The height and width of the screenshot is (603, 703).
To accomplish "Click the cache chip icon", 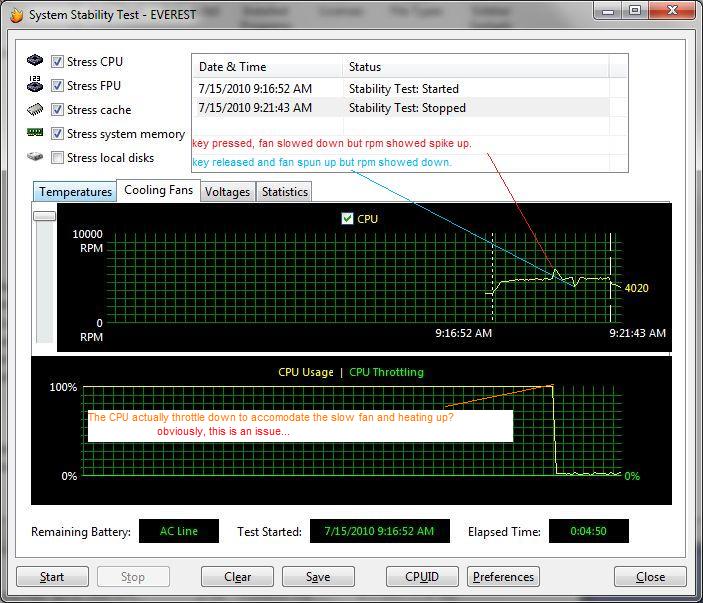I will coord(35,109).
